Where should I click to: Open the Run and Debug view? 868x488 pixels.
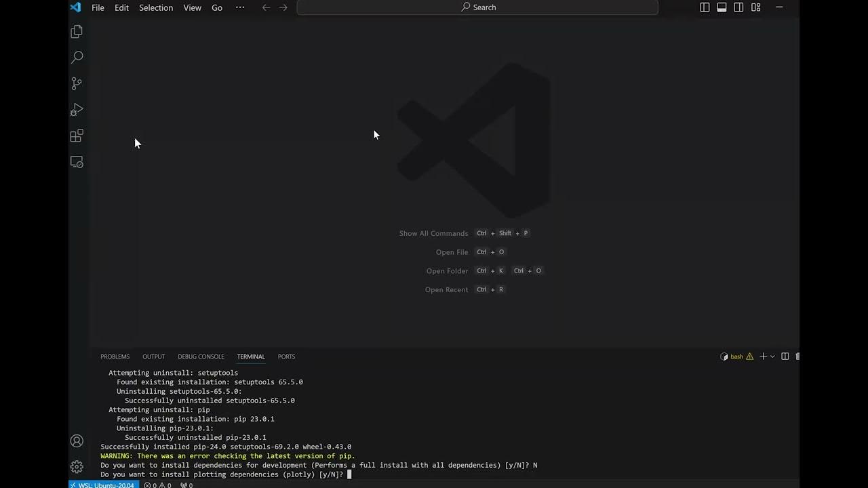pos(77,110)
